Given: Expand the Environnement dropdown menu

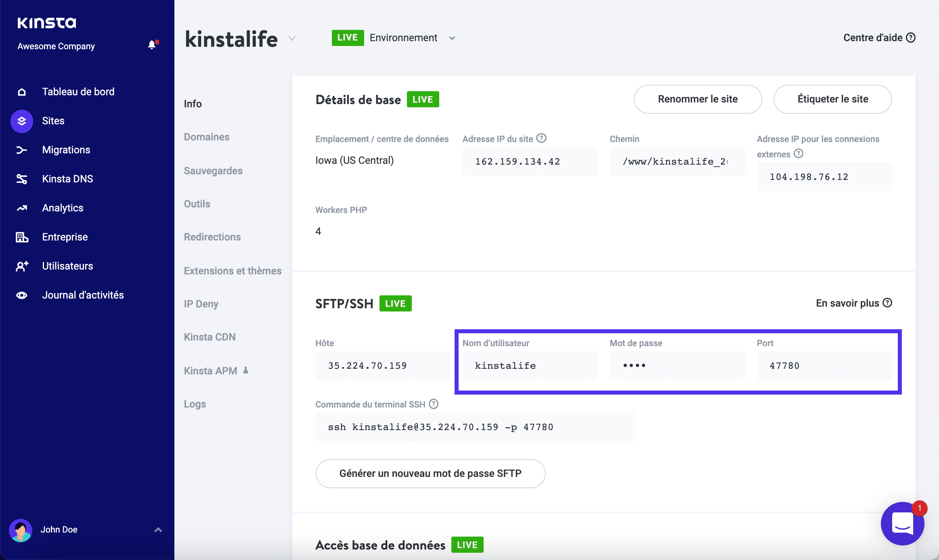Looking at the screenshot, I should pyautogui.click(x=452, y=38).
